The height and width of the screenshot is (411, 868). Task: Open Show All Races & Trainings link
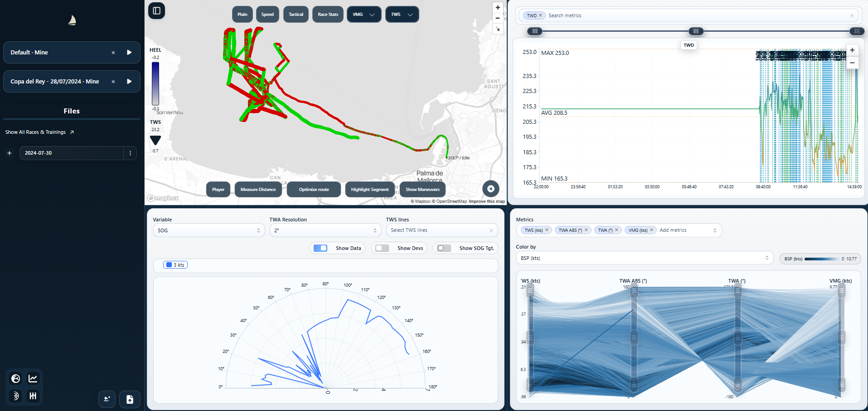click(x=39, y=132)
